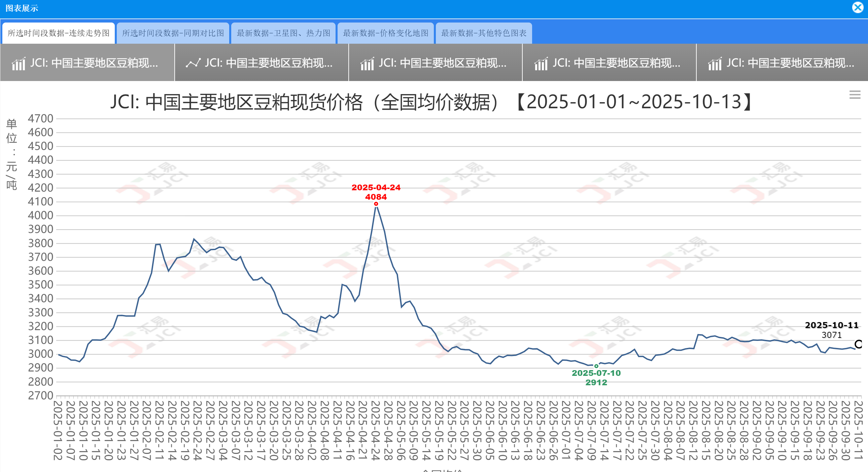Click the 3071 latest value label
This screenshot has width=868, height=472.
tap(831, 335)
